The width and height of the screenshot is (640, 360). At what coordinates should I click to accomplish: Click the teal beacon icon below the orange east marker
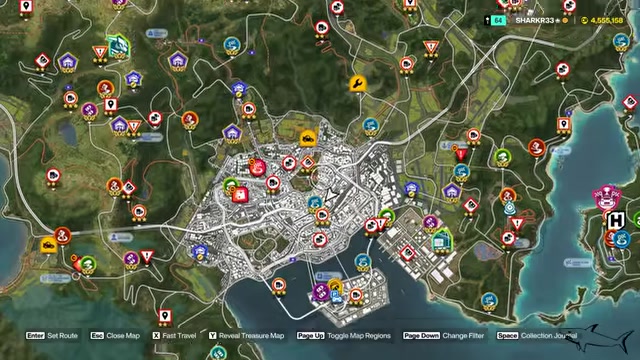tap(510, 209)
